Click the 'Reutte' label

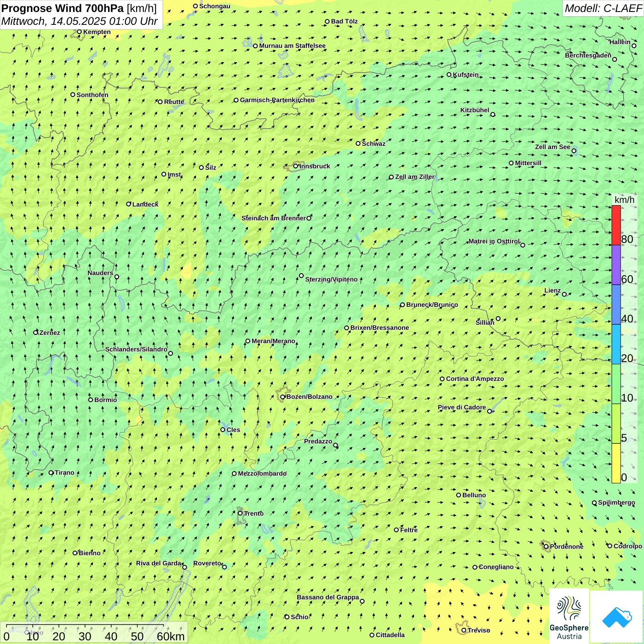(x=174, y=102)
